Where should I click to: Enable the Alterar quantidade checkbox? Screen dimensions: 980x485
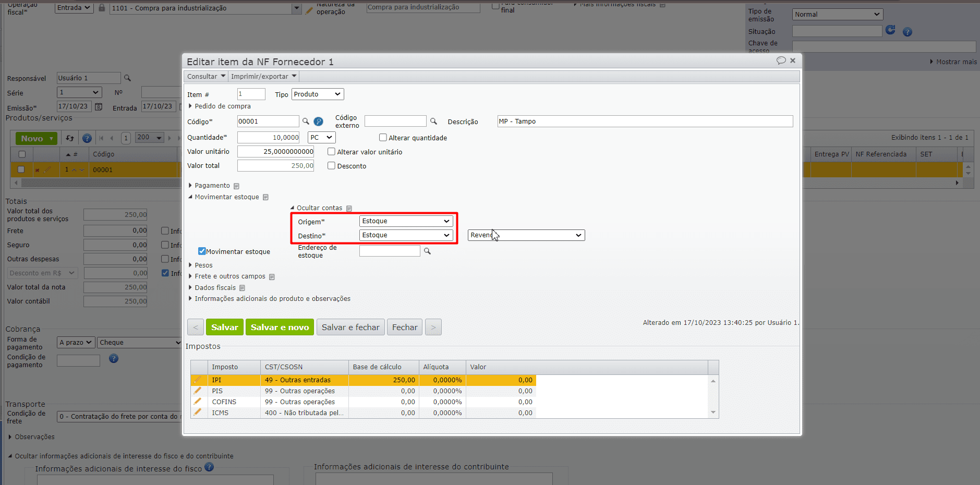pyautogui.click(x=383, y=138)
